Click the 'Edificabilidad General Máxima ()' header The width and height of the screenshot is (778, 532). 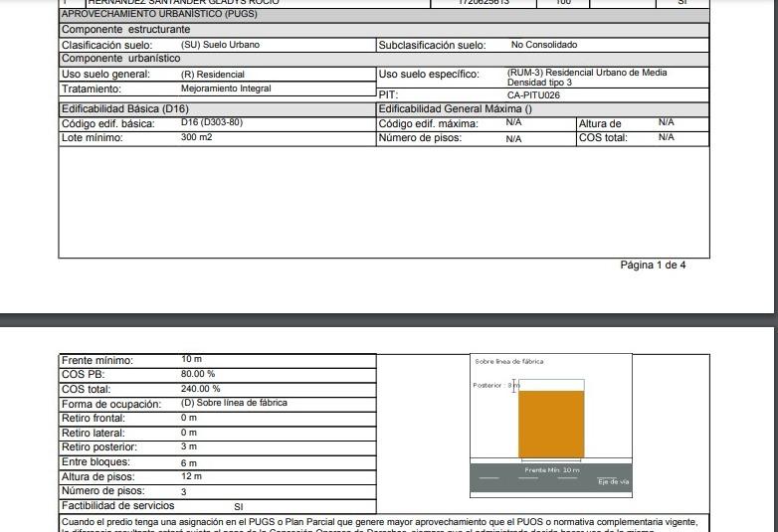pyautogui.click(x=456, y=109)
